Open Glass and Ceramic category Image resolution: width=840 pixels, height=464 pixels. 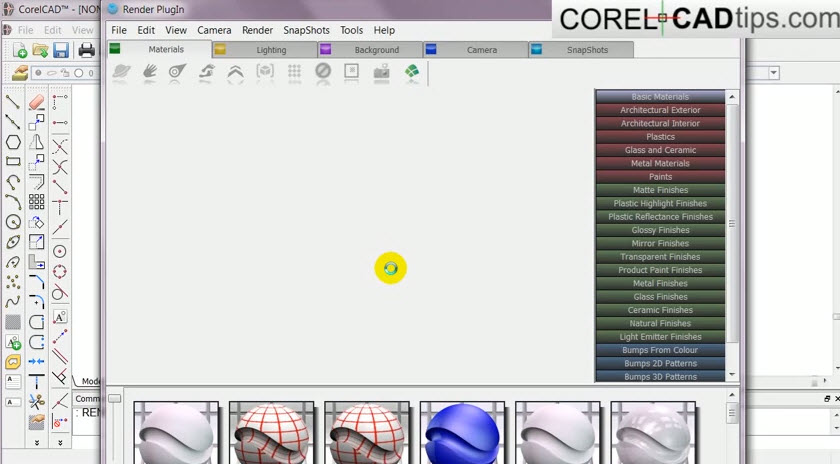660,150
